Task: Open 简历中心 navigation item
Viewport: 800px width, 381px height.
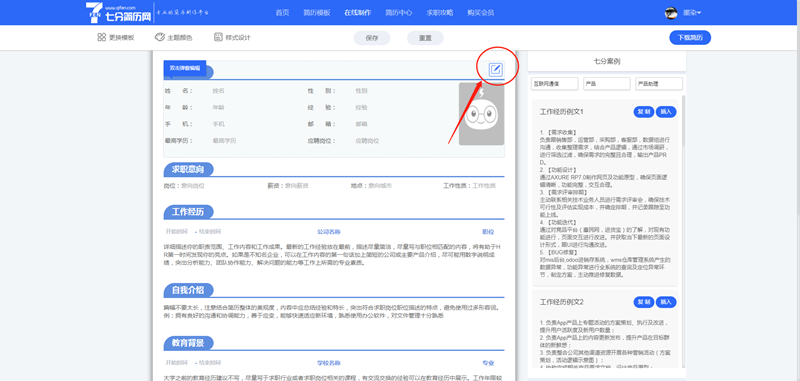Action: [x=398, y=13]
